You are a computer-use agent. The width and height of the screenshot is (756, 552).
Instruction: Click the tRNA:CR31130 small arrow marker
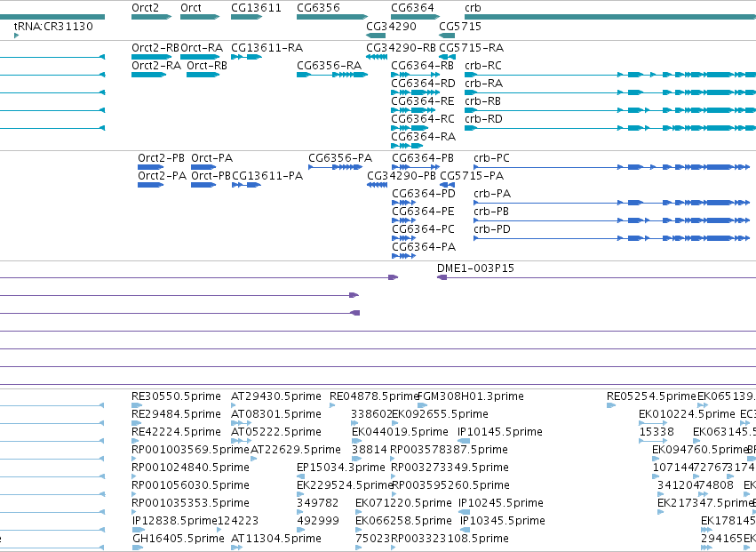pos(16,36)
